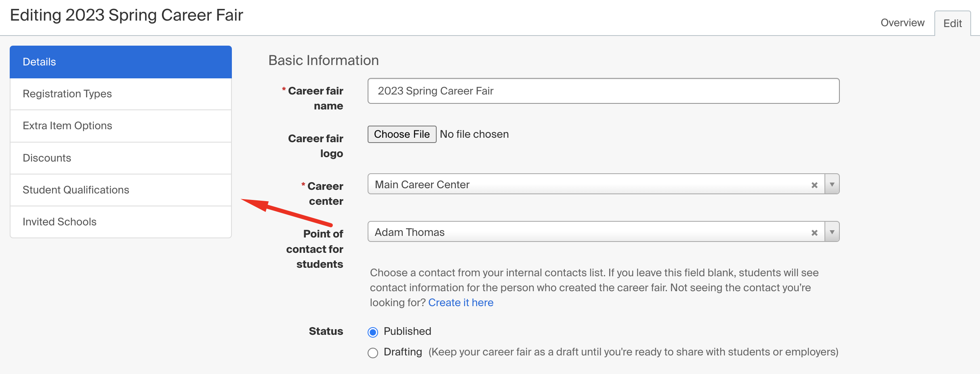Follow the Create it here link

[x=461, y=303]
